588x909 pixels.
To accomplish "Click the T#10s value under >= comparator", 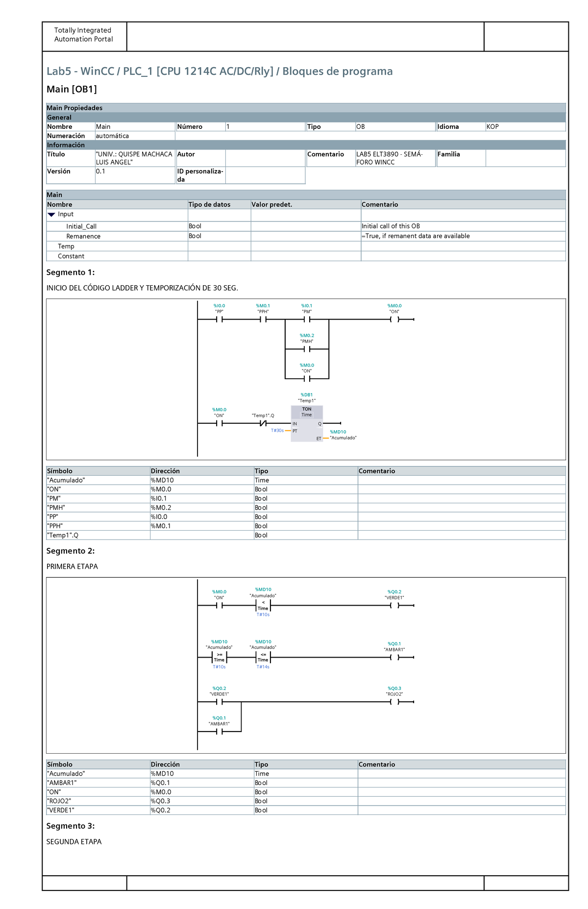I will click(219, 667).
